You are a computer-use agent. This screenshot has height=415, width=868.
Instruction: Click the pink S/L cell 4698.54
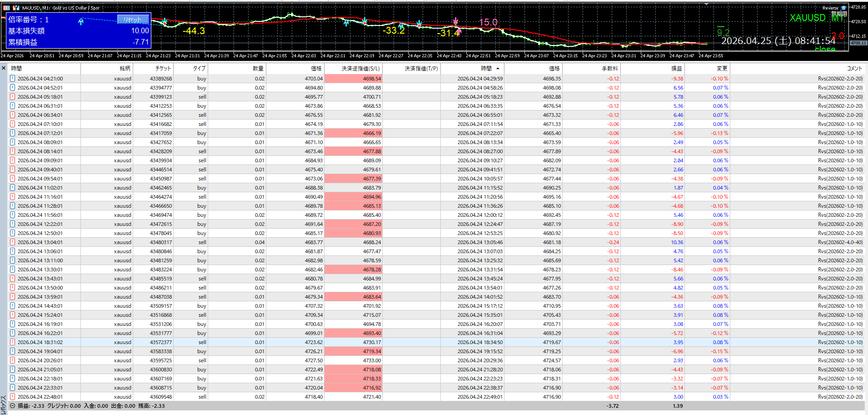tap(353, 79)
